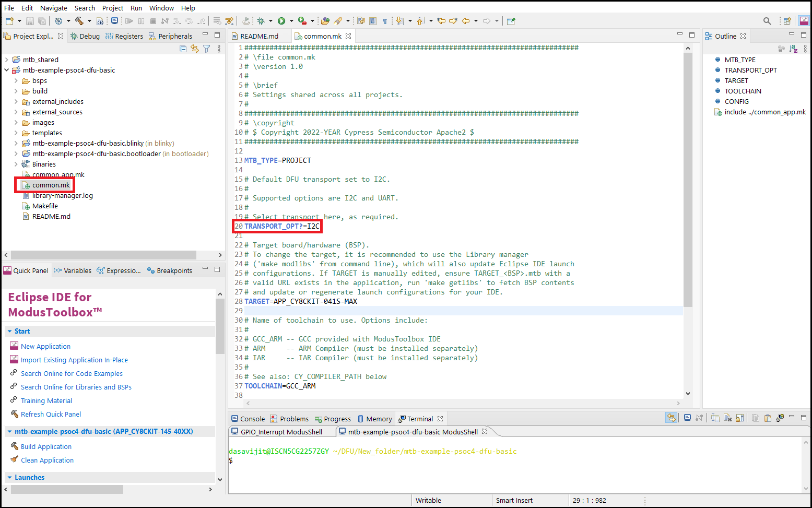Click the New file wizard icon
Screen dimensions: 812x508
[x=9, y=21]
